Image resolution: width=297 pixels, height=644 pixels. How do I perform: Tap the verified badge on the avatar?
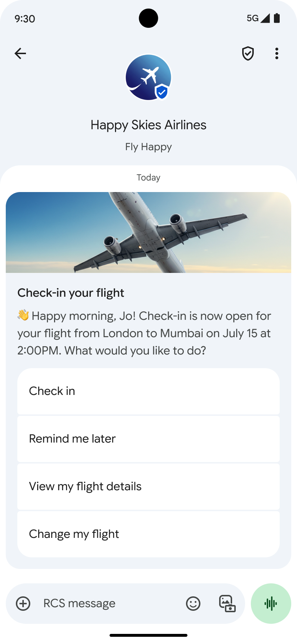162,92
